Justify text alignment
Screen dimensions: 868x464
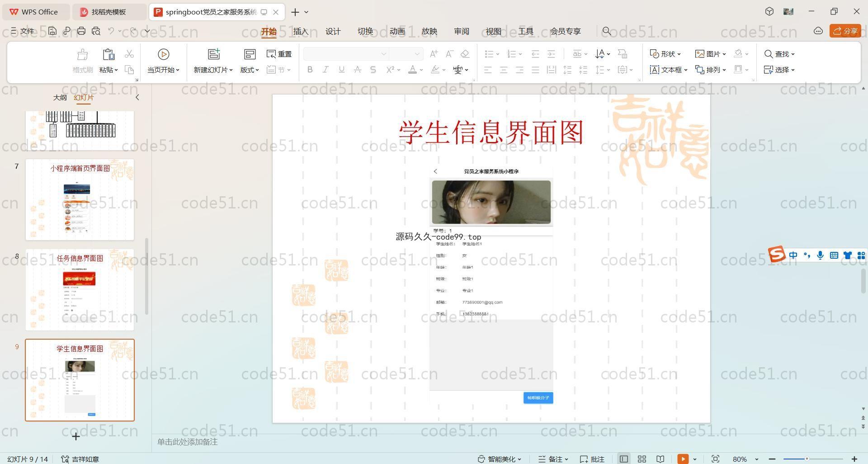[535, 70]
